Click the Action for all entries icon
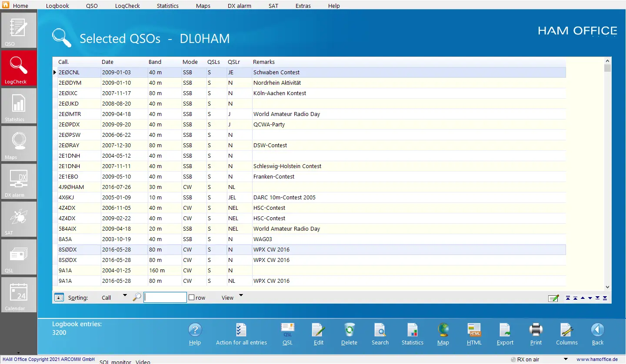The image size is (626, 364). (x=241, y=330)
